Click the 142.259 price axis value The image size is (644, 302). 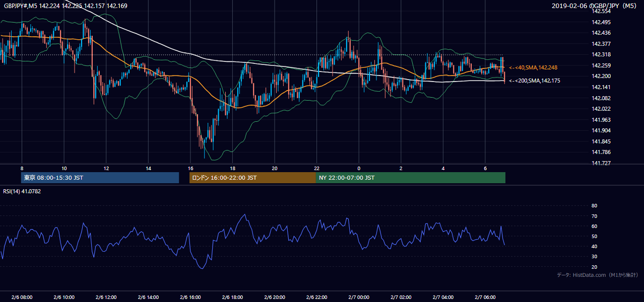(601, 65)
